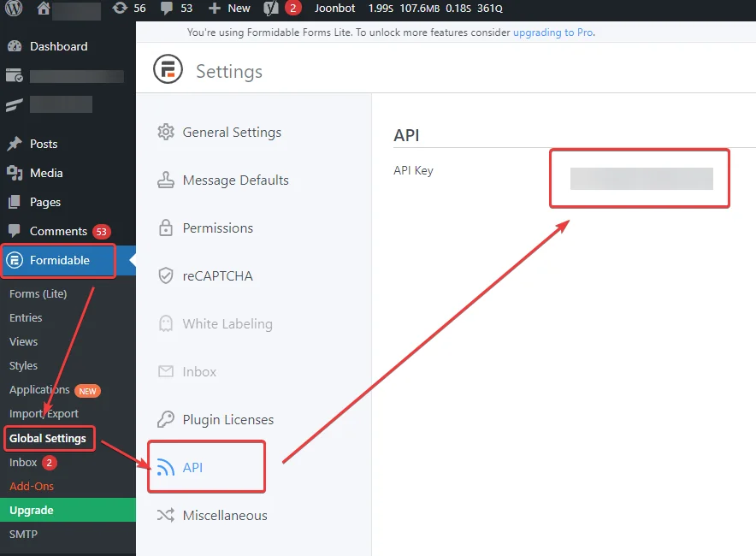Select the API settings tab
Image resolution: width=756 pixels, height=556 pixels.
coord(192,467)
